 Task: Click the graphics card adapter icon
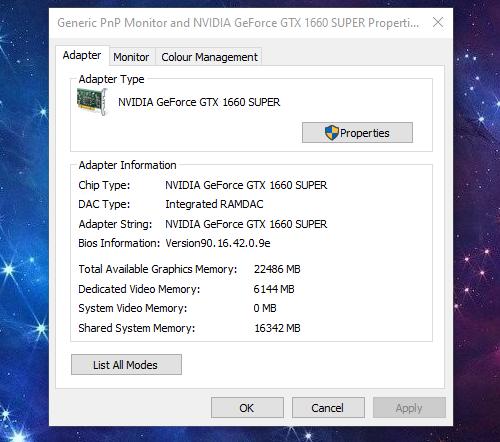(92, 102)
